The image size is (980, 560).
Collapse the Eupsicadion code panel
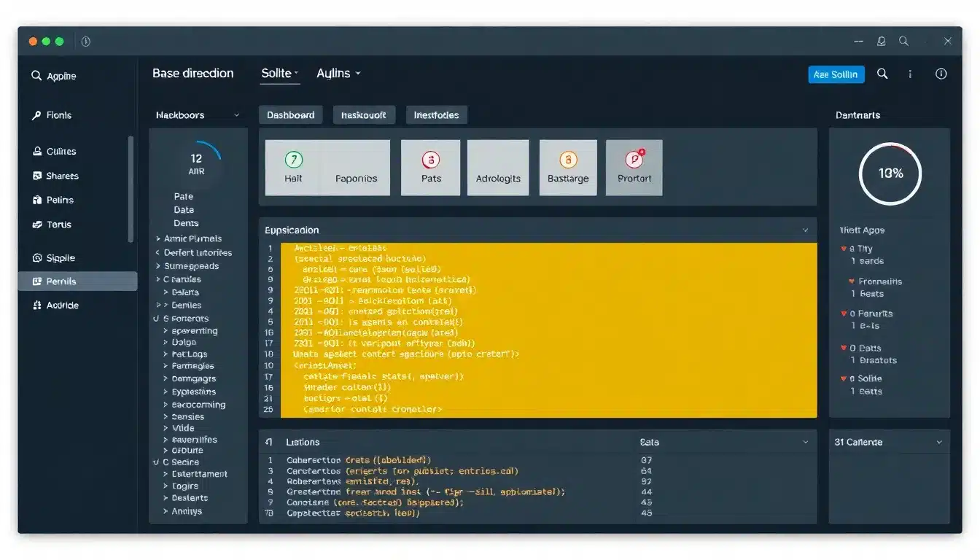(x=805, y=229)
